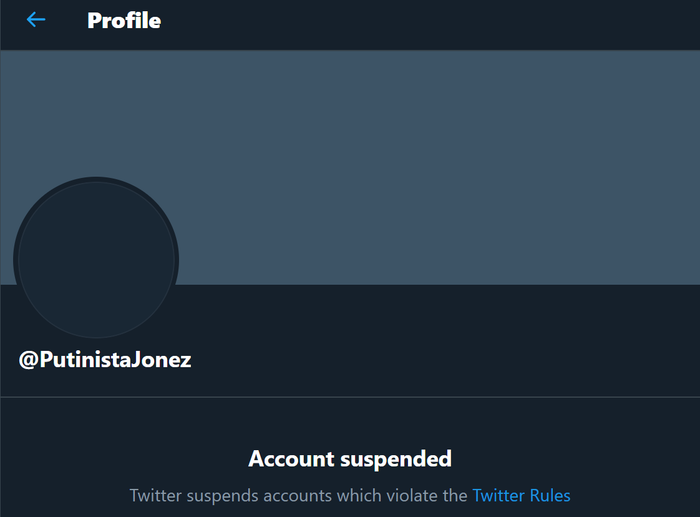Click the empty circular profile avatar
The image size is (700, 517).
click(96, 259)
